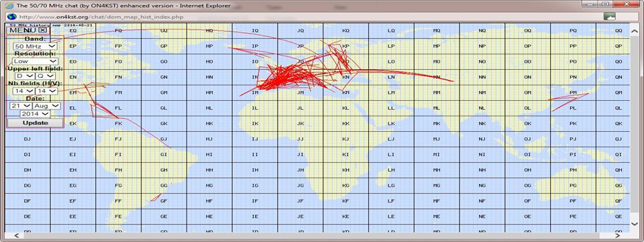Screen dimensions: 644x242
Task: Click the horizontal scrollbar left arrow
Action: point(16,236)
